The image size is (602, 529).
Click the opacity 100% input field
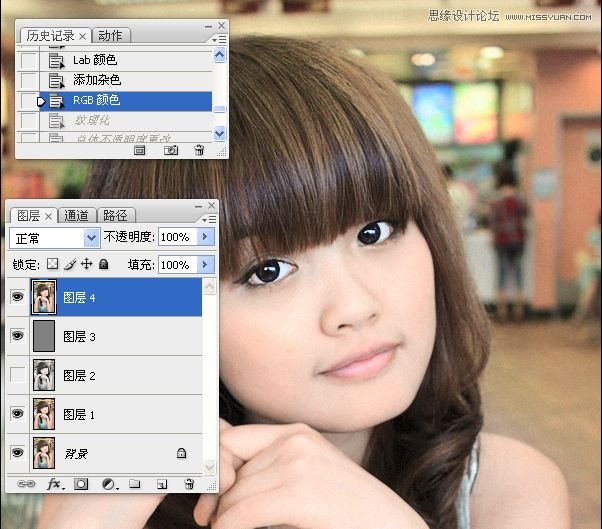178,237
